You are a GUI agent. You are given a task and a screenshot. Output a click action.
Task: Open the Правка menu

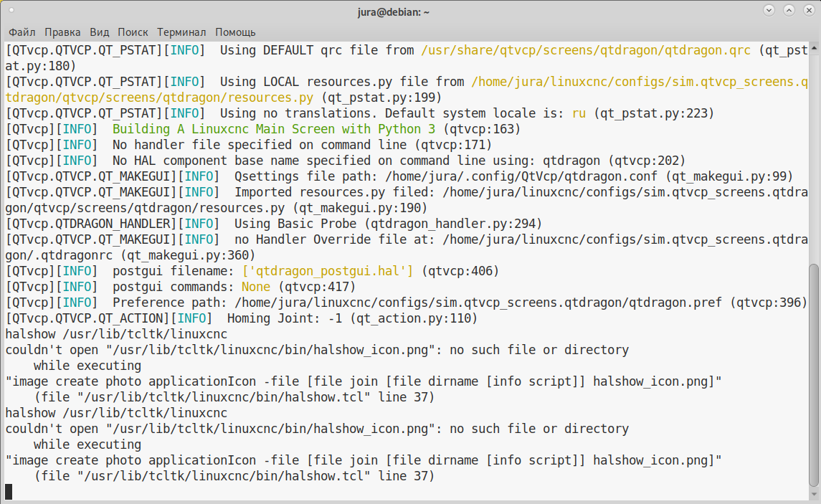[62, 32]
